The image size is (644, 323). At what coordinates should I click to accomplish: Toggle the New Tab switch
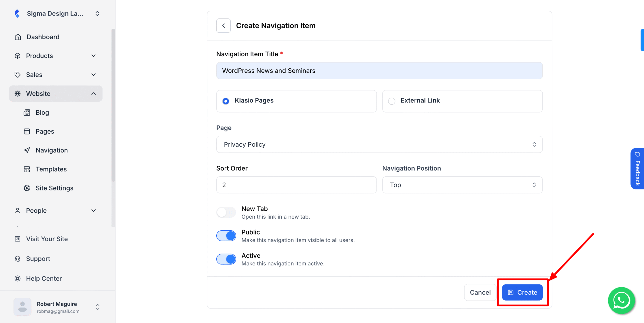pos(226,212)
